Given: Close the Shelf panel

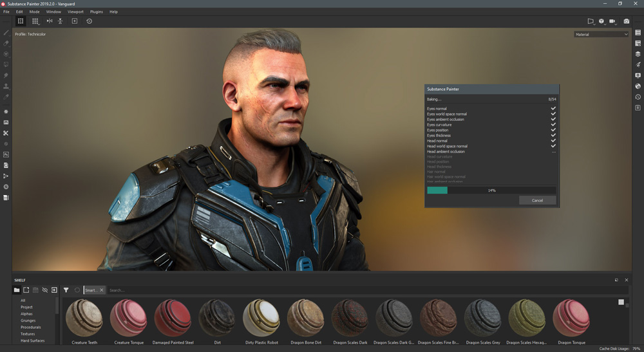Looking at the screenshot, I should point(627,280).
